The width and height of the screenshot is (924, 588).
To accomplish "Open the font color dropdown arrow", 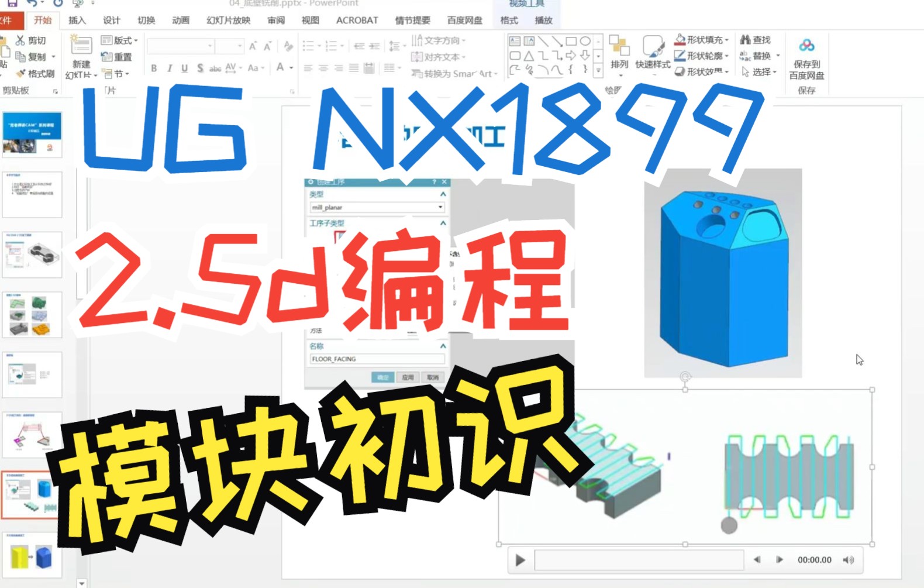I will pos(291,68).
